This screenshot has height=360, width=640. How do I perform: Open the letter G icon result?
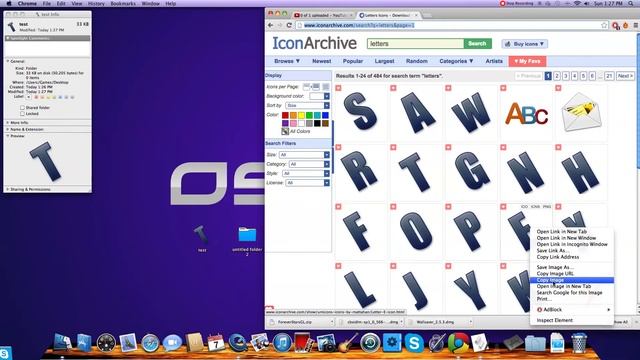(471, 171)
